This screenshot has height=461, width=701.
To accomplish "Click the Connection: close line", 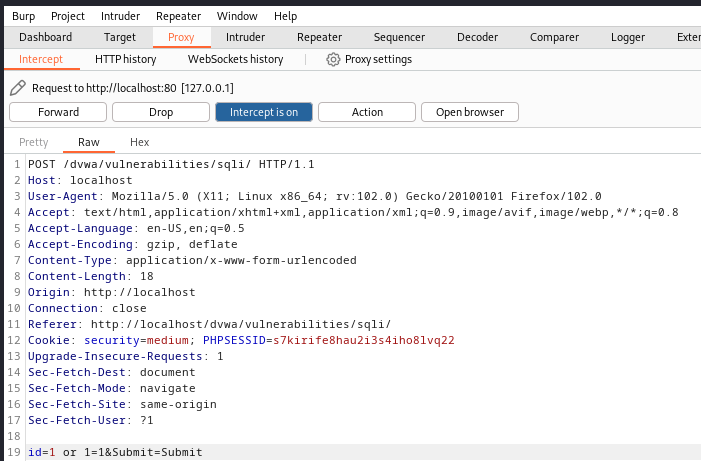I will tap(87, 309).
